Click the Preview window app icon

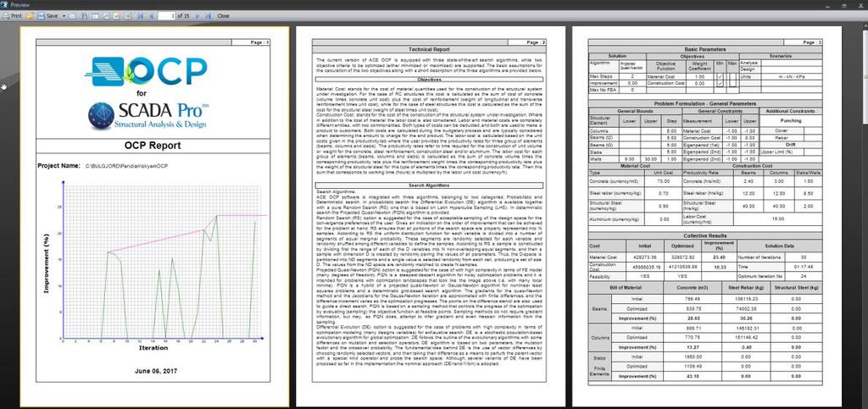[4, 4]
